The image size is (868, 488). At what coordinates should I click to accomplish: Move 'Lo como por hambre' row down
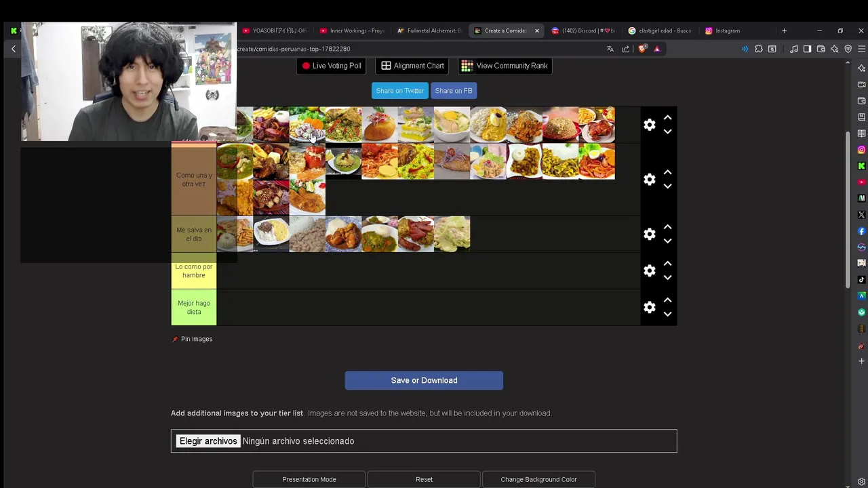(667, 278)
